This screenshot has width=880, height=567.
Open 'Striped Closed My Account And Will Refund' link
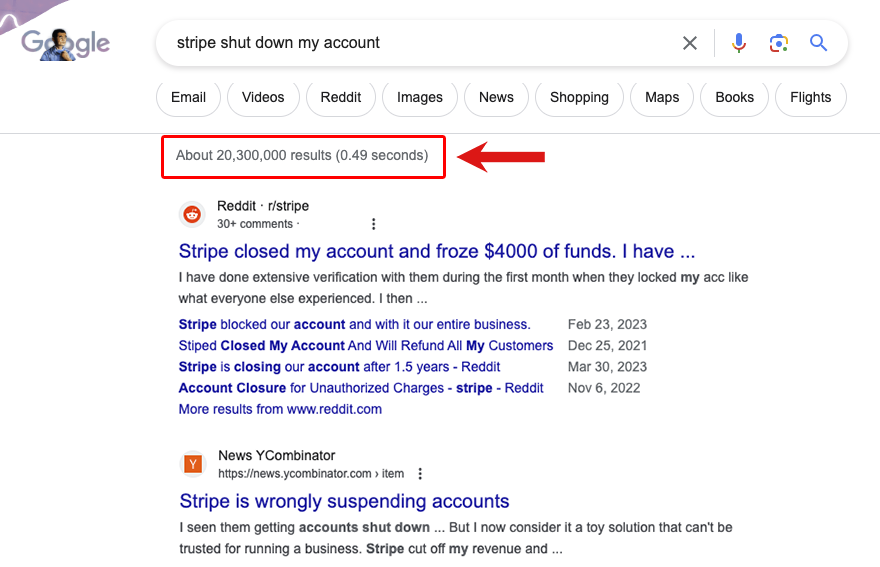[x=365, y=346]
